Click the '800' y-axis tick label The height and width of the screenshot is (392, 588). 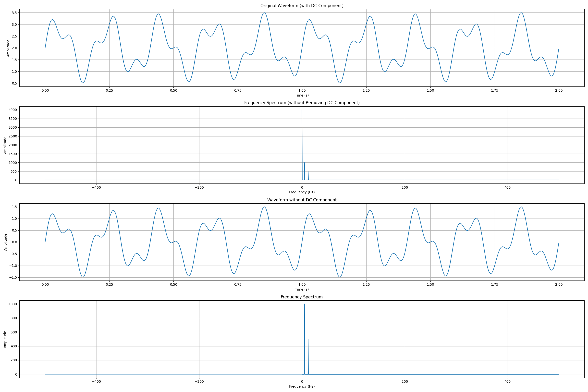(x=14, y=318)
